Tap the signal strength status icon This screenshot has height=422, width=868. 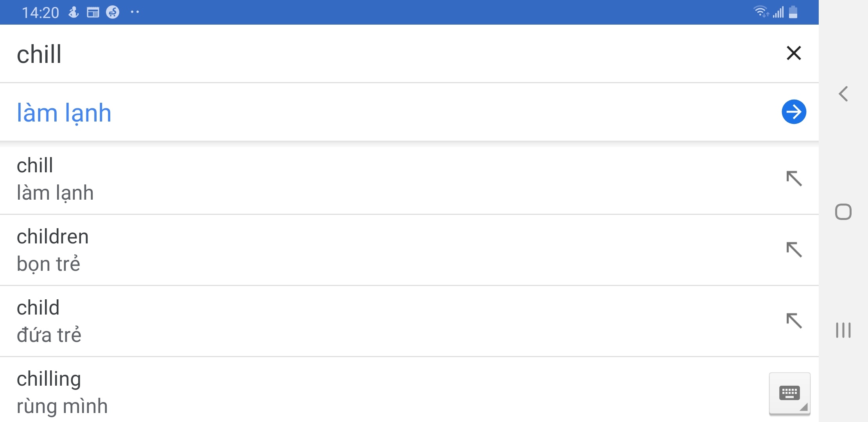coord(778,12)
